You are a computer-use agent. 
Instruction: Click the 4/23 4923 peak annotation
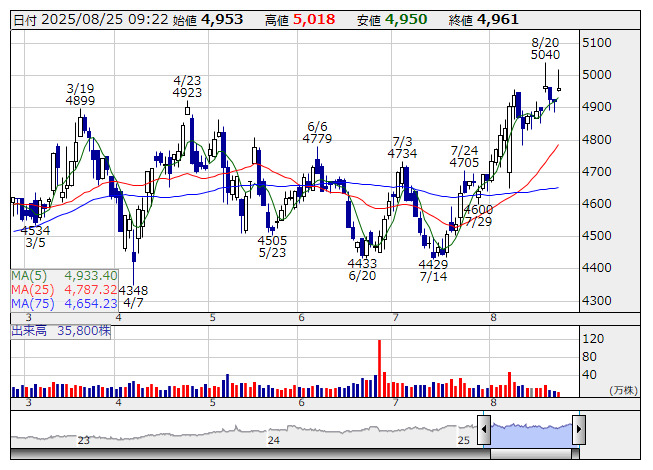click(x=187, y=87)
